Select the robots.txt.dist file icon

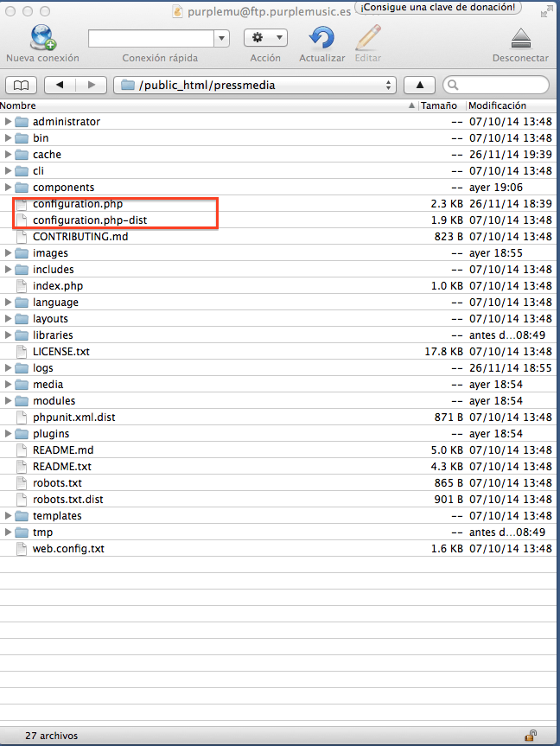pos(22,499)
